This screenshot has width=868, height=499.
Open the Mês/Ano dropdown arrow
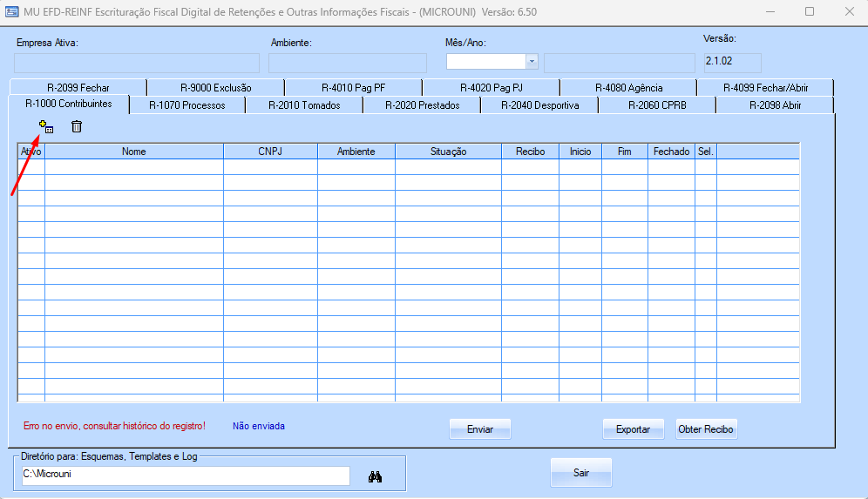[532, 62]
